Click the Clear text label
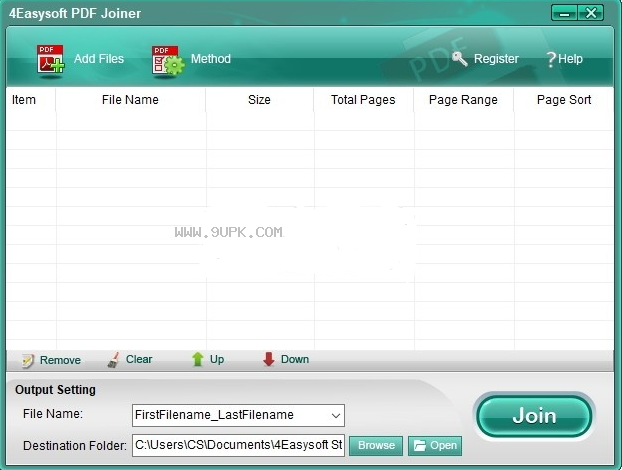Screen dimensions: 622x470 point(139,359)
